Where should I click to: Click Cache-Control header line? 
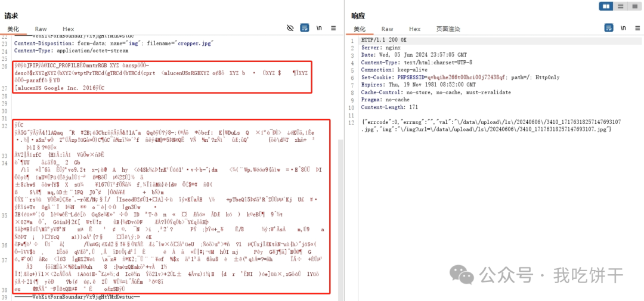coord(436,92)
